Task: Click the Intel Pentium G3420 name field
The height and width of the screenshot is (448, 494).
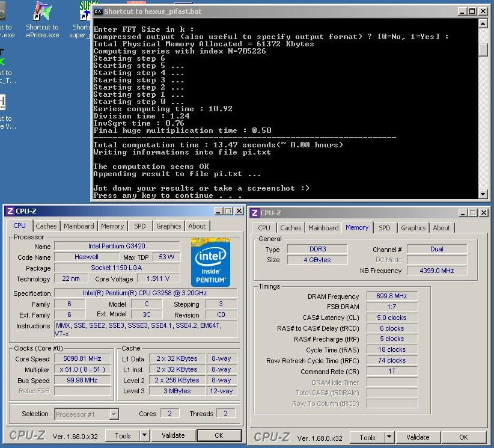Action: coord(117,246)
